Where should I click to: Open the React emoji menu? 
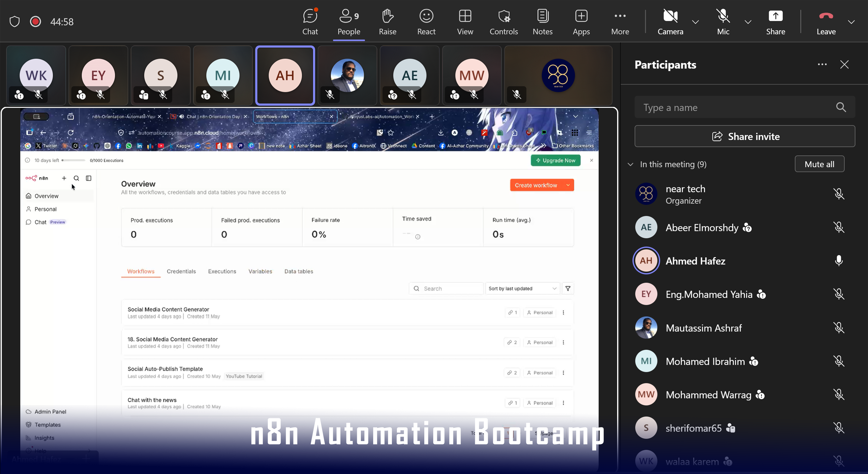426,22
